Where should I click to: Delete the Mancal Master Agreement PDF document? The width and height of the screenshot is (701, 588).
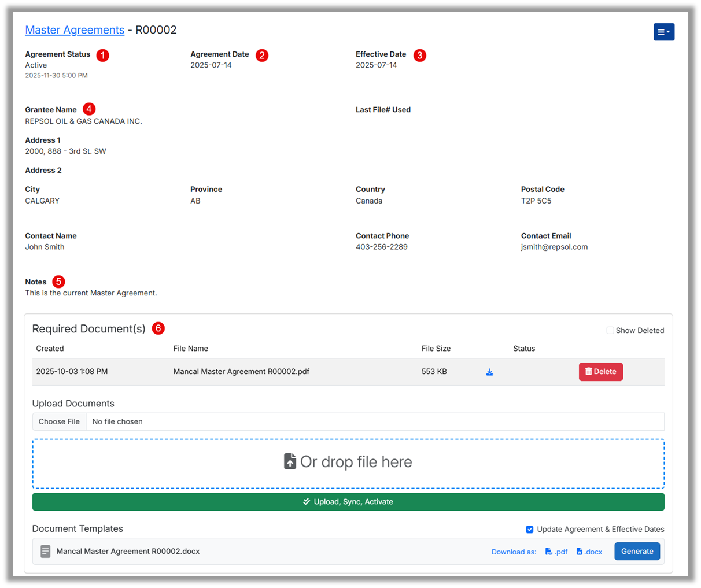coord(600,372)
